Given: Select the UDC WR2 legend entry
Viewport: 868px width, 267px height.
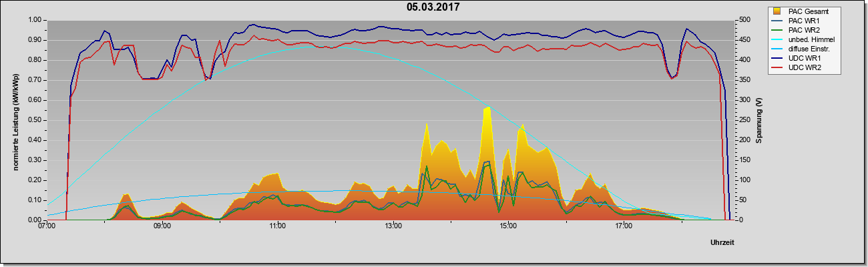Looking at the screenshot, I should [805, 68].
